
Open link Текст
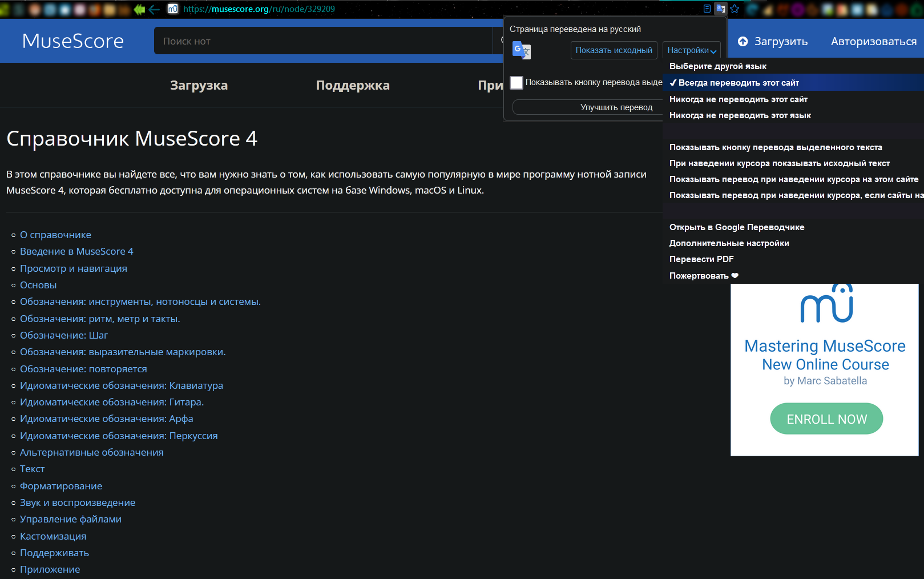click(32, 469)
